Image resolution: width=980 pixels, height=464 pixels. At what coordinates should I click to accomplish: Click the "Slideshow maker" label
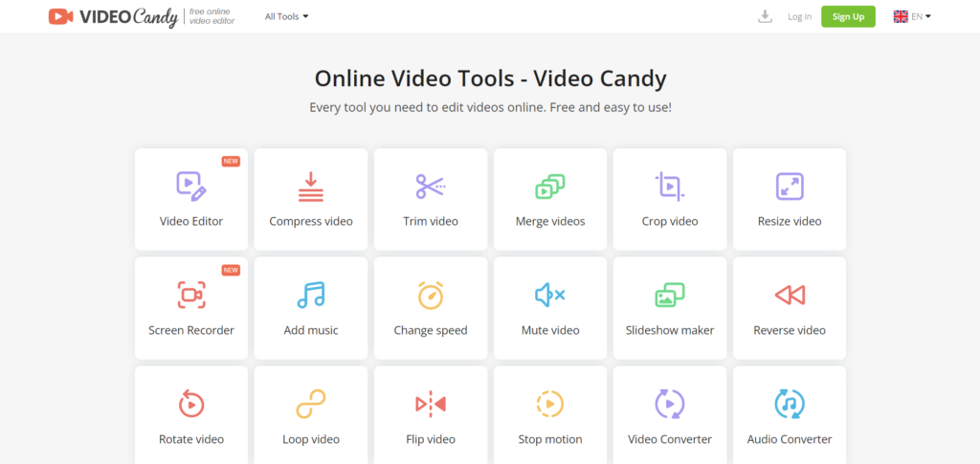(670, 330)
